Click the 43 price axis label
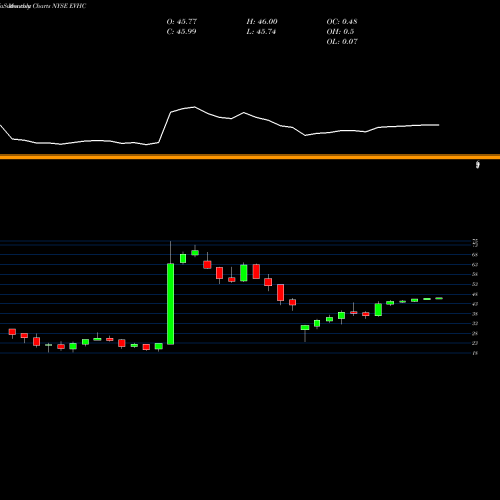Screen dimensions: 500x500 tap(475, 304)
